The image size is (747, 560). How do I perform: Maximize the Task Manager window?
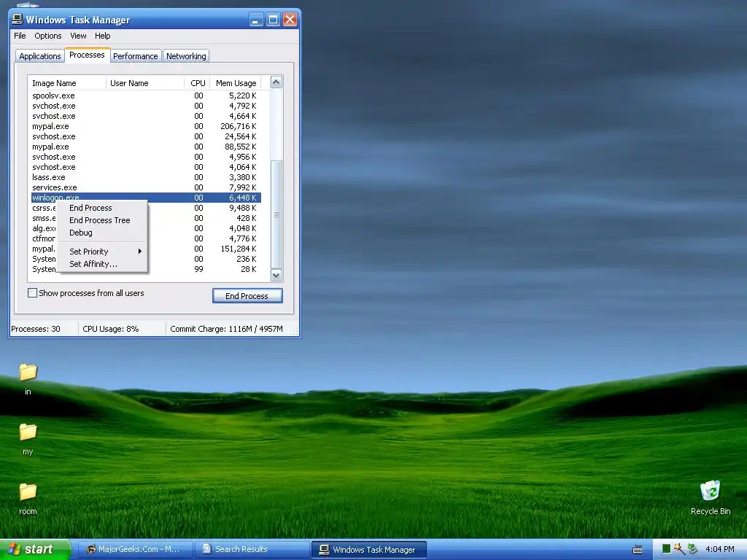click(273, 20)
